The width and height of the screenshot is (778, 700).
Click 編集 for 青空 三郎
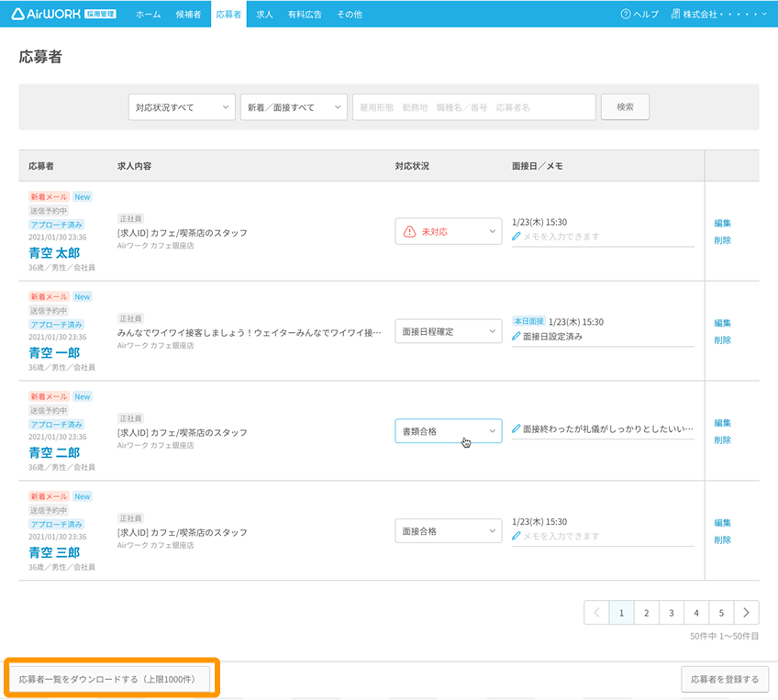[722, 522]
